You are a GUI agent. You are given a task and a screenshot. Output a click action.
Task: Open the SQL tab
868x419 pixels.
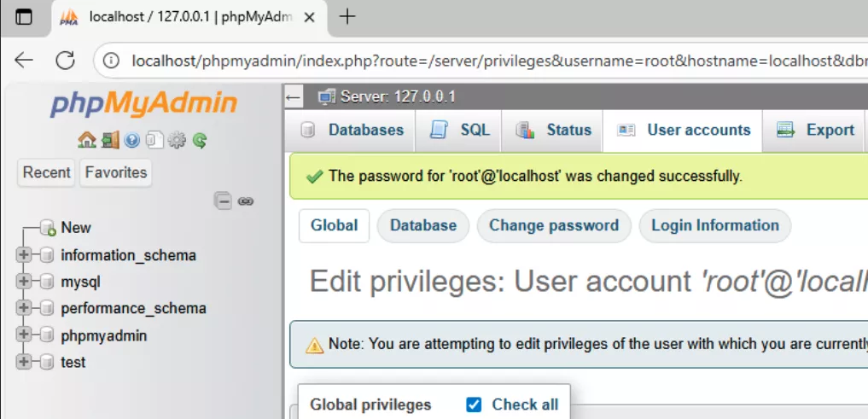click(x=462, y=130)
